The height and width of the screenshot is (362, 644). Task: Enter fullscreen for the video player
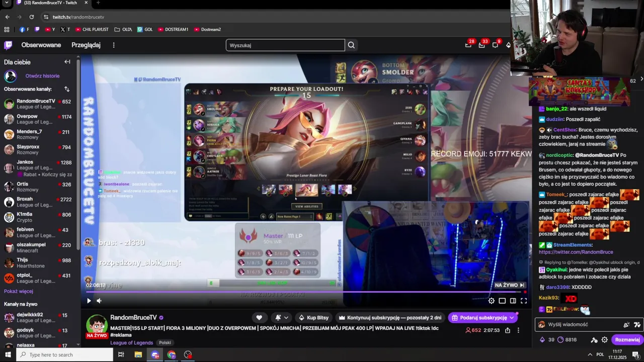tap(524, 301)
